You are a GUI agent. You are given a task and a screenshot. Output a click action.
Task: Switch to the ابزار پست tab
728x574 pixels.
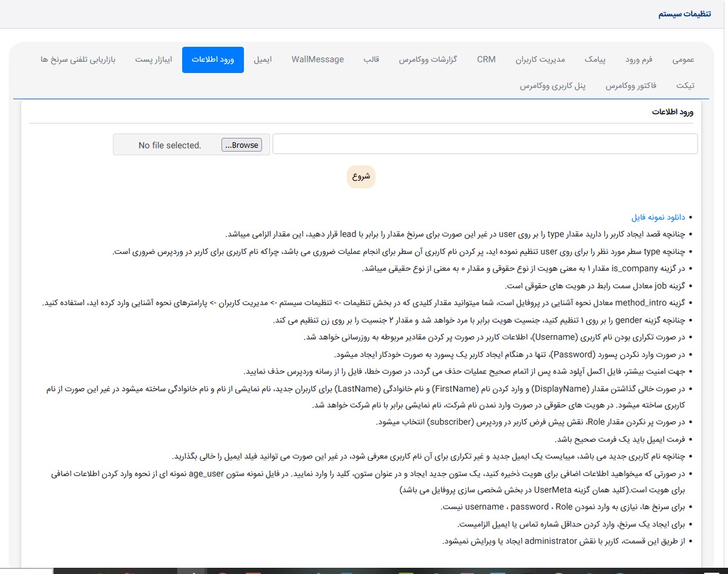pyautogui.click(x=153, y=60)
